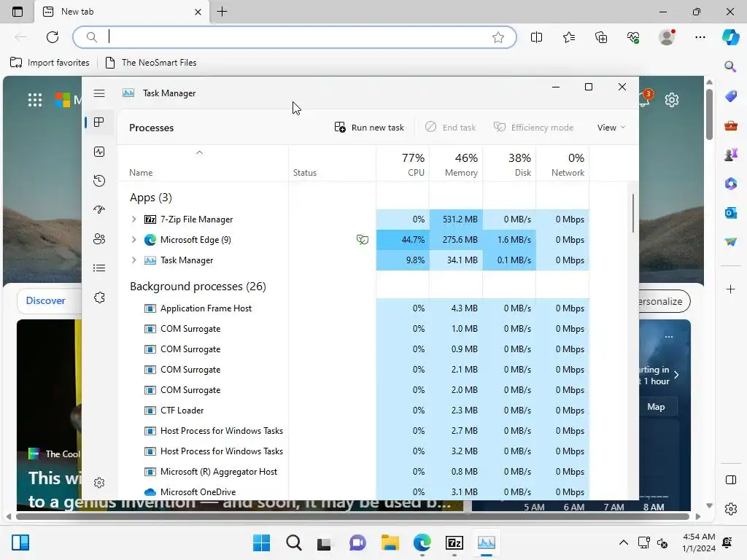The width and height of the screenshot is (747, 560).
Task: Open The NeoSmart Files bookmark
Action: tap(150, 63)
